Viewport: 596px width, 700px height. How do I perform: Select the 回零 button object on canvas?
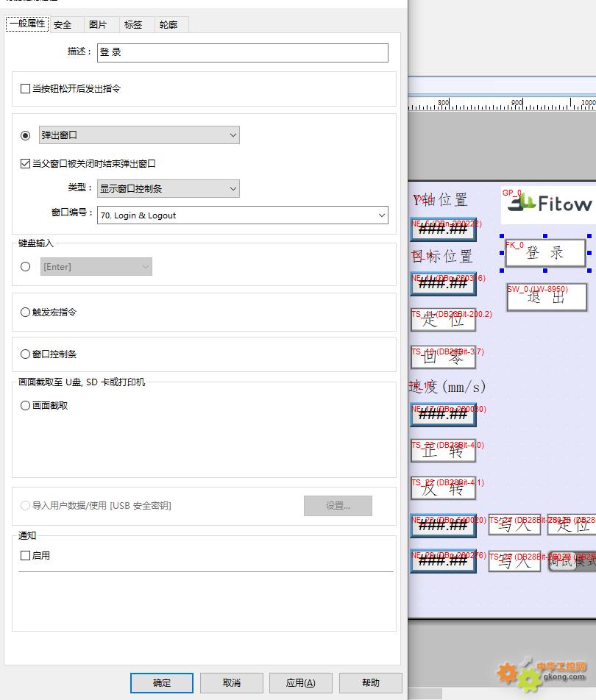tap(443, 358)
